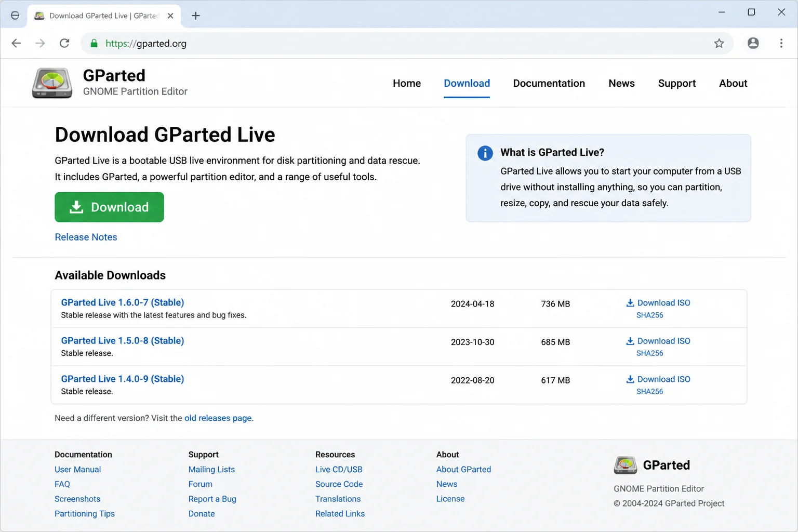Open GParted Live 1.6.0-7 (Stable) link
The width and height of the screenshot is (798, 532).
point(123,302)
